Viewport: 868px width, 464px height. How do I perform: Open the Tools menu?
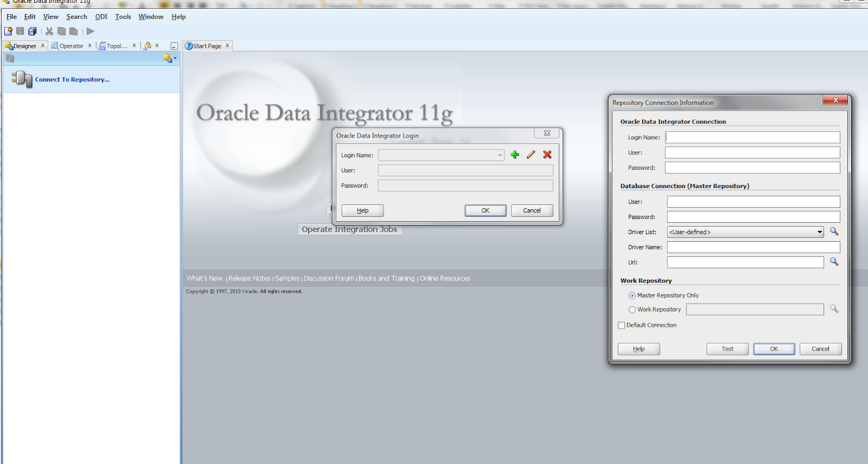(x=123, y=17)
